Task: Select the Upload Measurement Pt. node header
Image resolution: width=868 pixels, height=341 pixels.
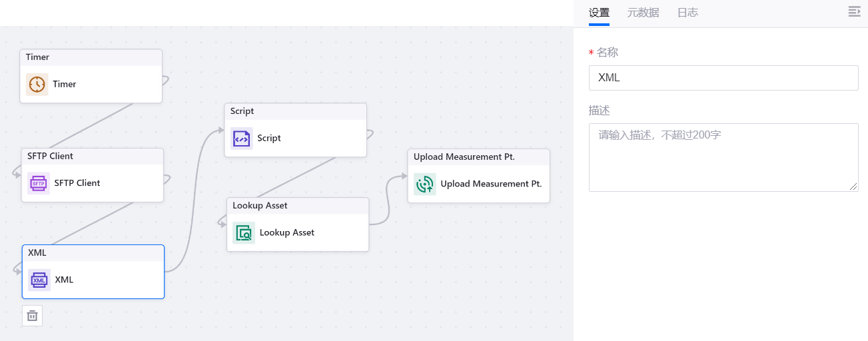Action: [478, 157]
